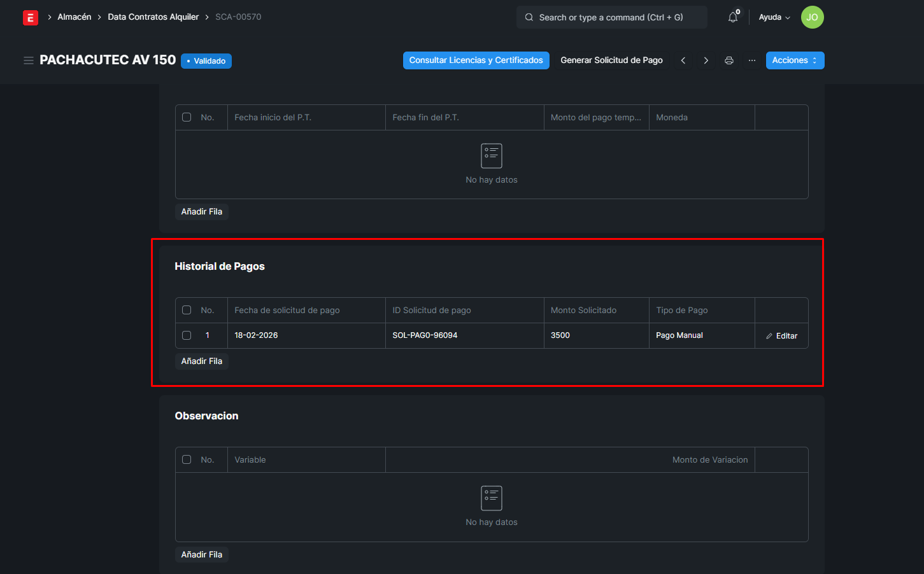924x574 pixels.
Task: Navigate to Data Contratos Alquiler breadcrumb
Action: tap(153, 17)
